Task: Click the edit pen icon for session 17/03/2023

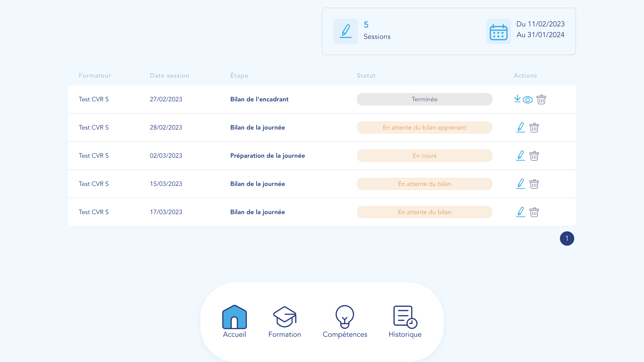Action: tap(520, 212)
